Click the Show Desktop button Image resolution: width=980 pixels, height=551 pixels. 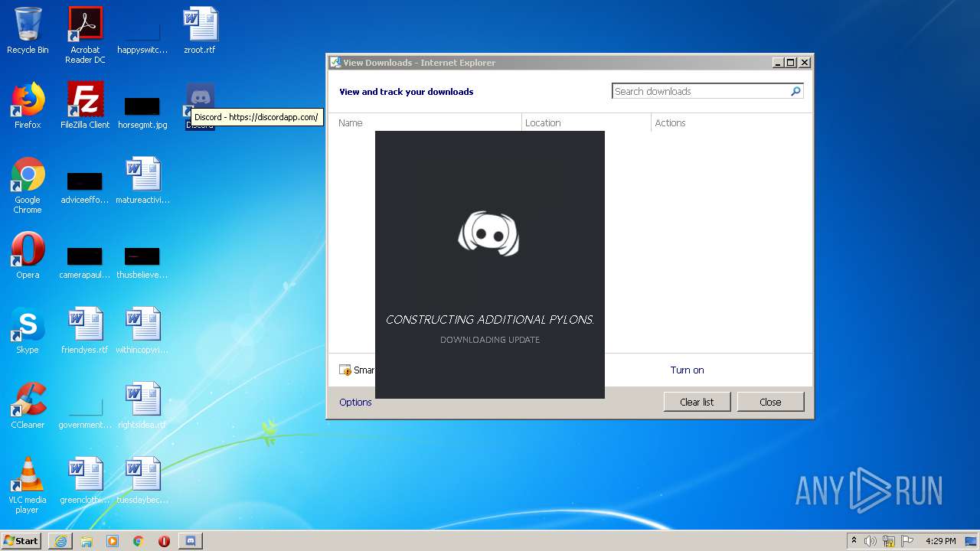pos(971,541)
